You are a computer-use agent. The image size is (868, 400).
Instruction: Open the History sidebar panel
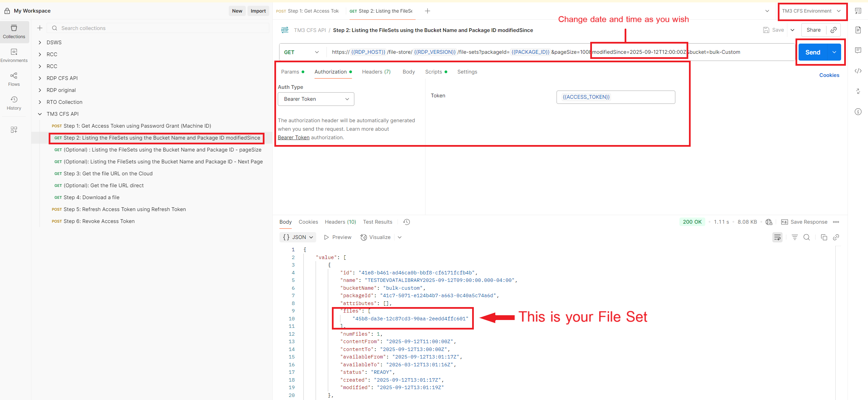click(x=14, y=102)
